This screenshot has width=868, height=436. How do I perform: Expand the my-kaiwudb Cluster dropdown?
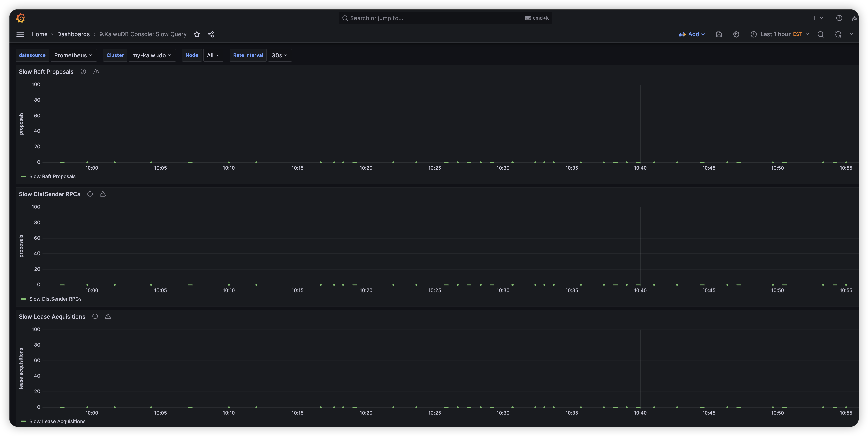point(152,55)
